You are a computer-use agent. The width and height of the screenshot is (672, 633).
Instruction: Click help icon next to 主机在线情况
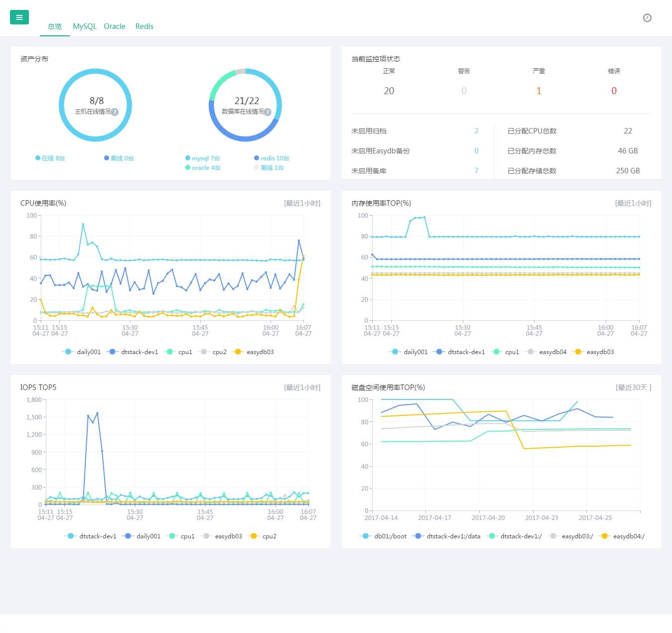pyautogui.click(x=115, y=112)
